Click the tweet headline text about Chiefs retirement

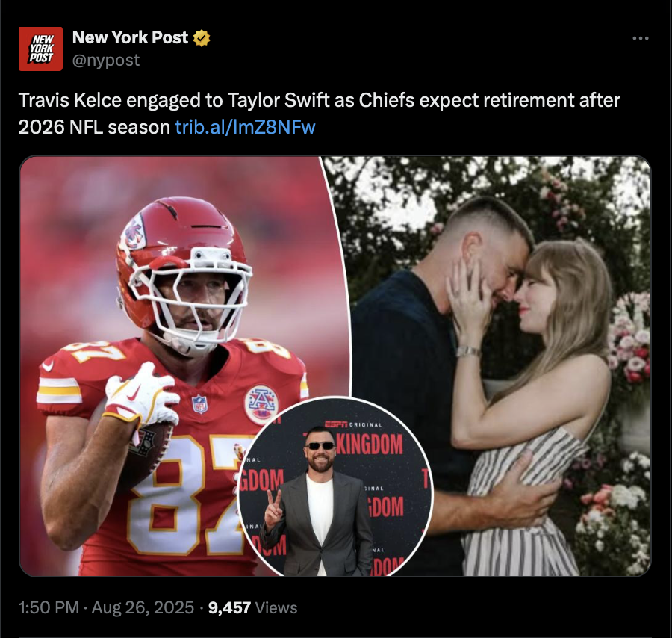320,114
